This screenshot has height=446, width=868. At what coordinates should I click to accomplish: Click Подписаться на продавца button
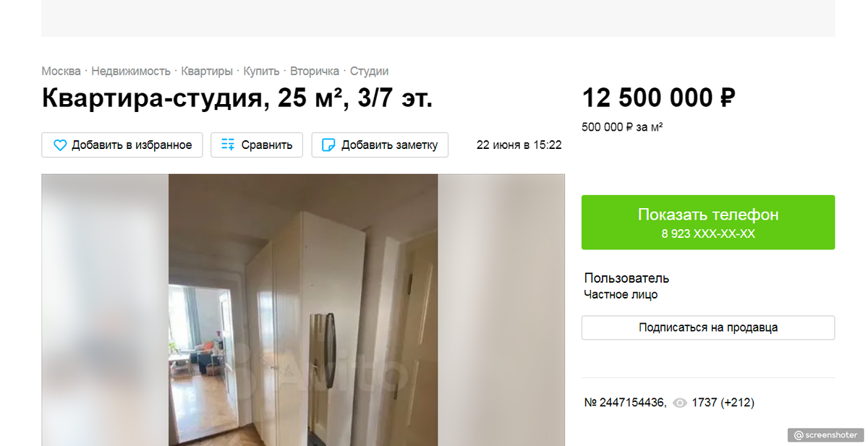tap(708, 327)
